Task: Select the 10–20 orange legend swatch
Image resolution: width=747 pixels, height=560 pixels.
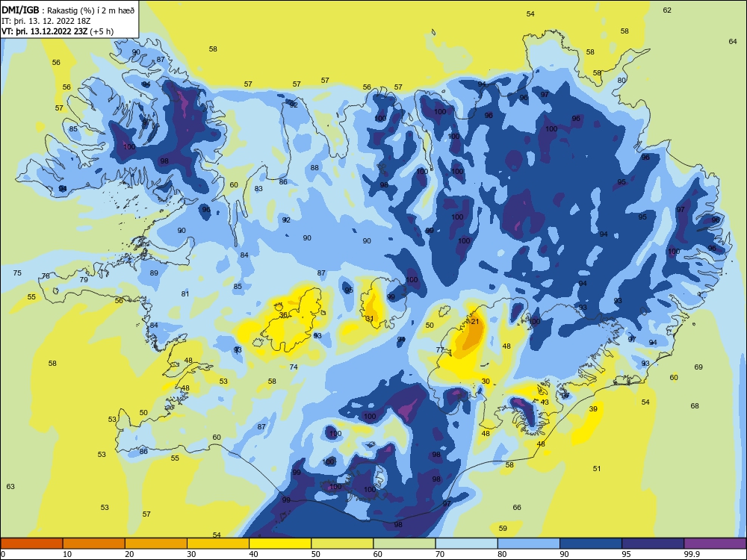Action: tap(94, 544)
